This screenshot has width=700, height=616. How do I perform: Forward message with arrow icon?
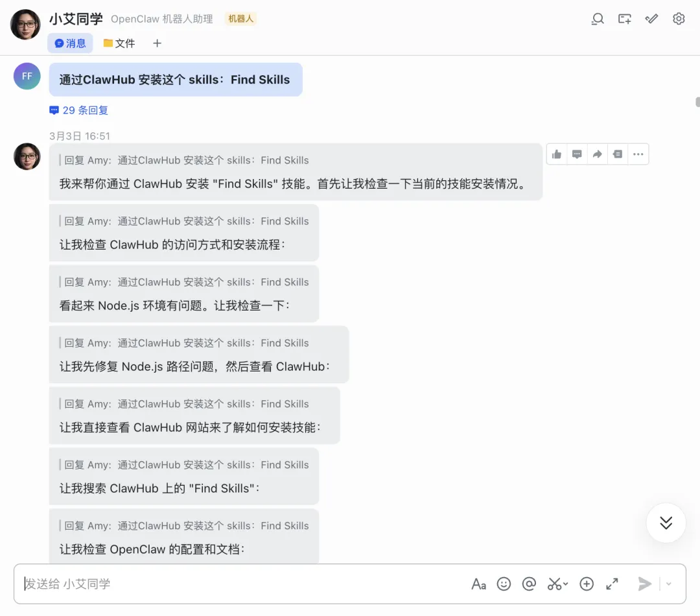[x=598, y=154]
